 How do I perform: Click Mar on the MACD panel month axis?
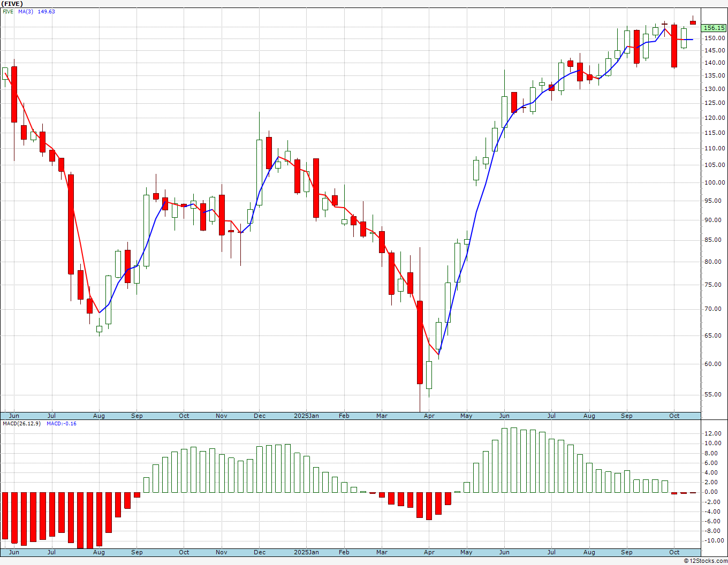pos(382,552)
